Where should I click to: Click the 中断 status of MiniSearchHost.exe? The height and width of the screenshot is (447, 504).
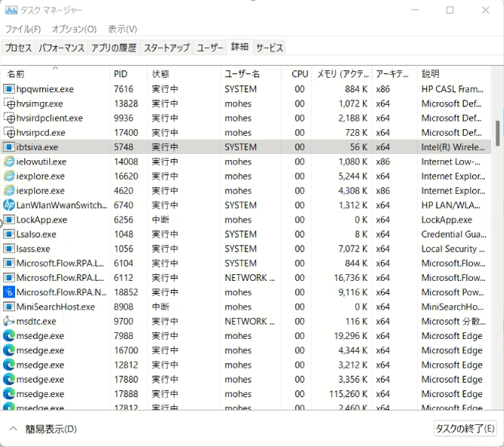[x=160, y=307]
